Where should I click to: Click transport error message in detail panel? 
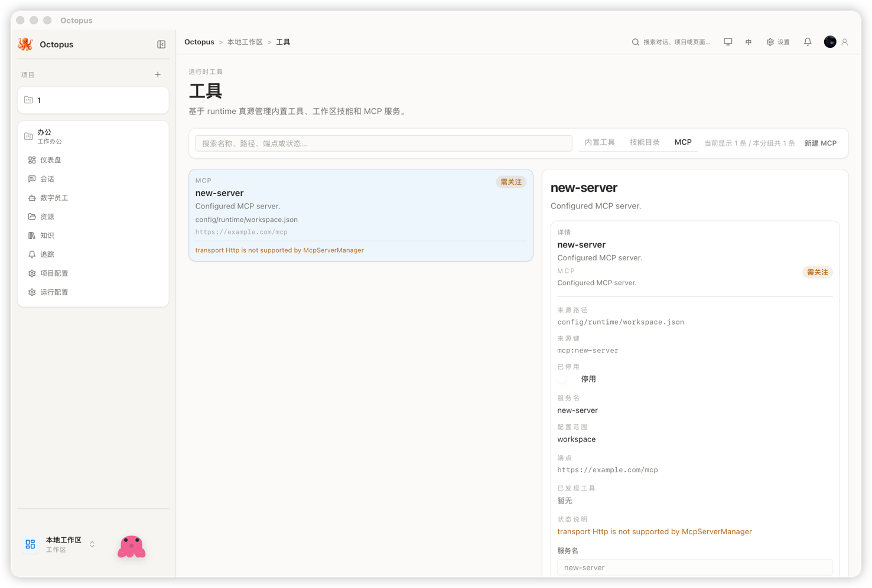point(655,531)
